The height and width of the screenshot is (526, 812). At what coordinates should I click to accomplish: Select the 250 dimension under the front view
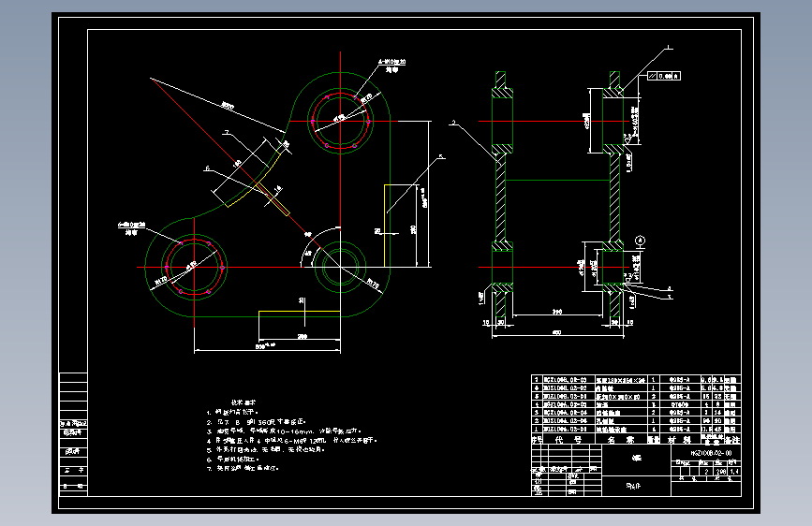tap(303, 337)
